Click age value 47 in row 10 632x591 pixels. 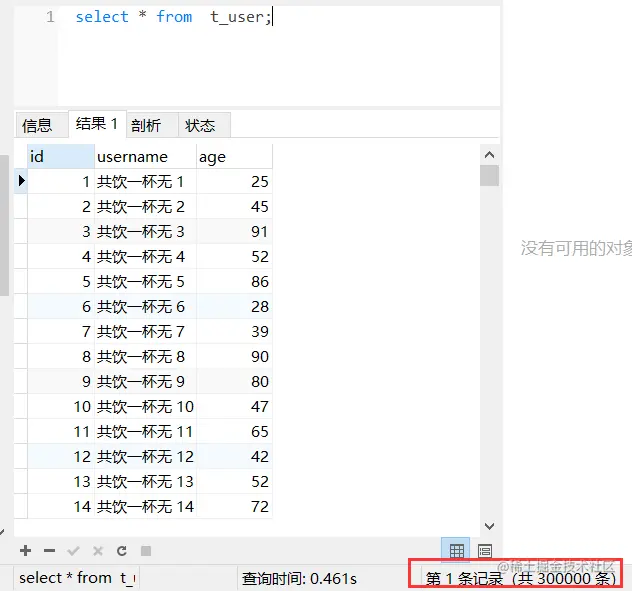click(235, 406)
